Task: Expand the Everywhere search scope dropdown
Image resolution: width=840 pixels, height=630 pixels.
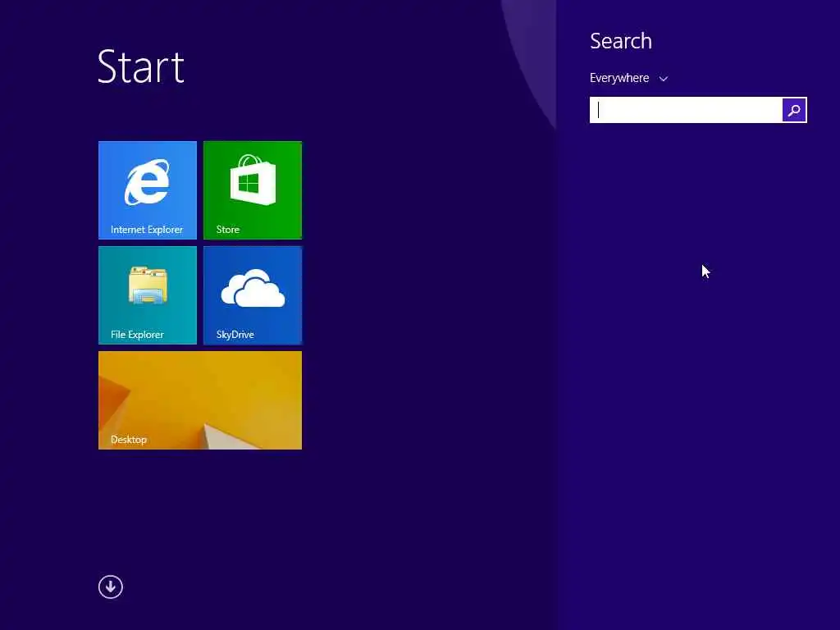Action: coord(628,78)
